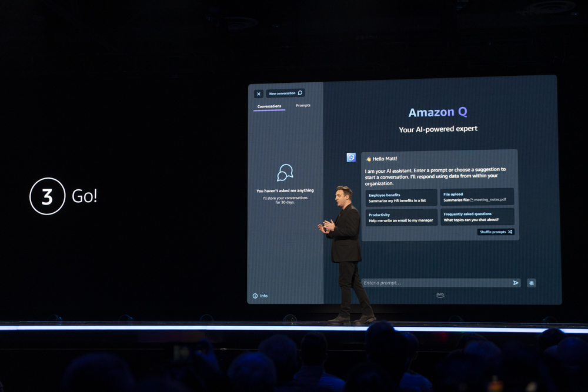Open the Prompts tab
The height and width of the screenshot is (392, 588).
[x=303, y=106]
